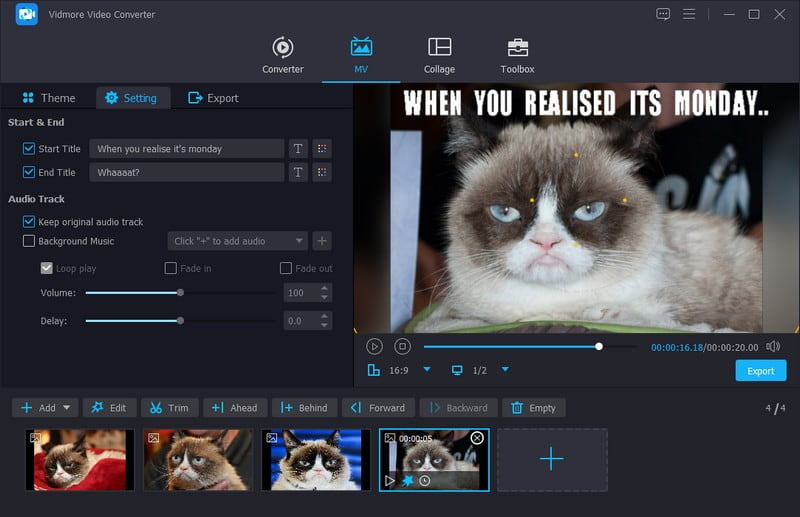Open the 1/2 screen display dropdown
This screenshot has width=800, height=517.
pos(505,370)
